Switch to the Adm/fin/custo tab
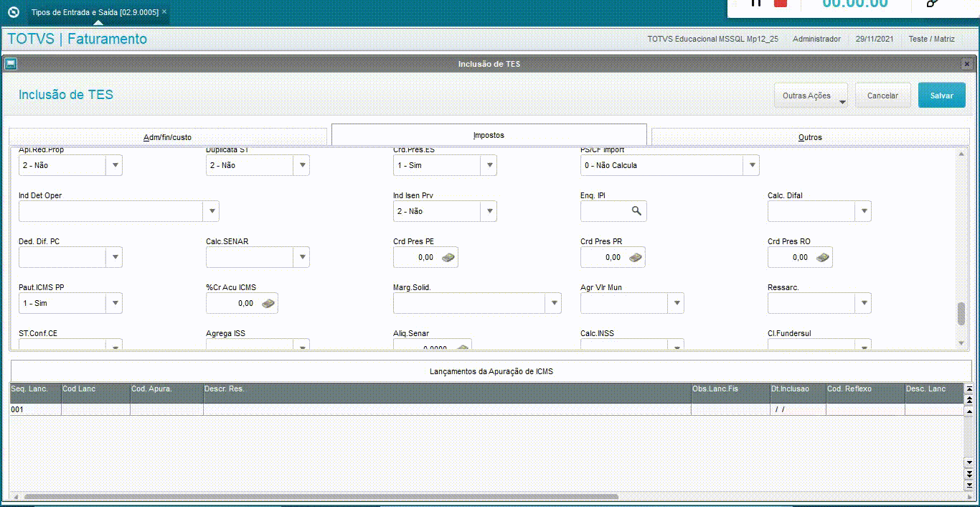Viewport: 980px width, 507px height. pyautogui.click(x=168, y=136)
